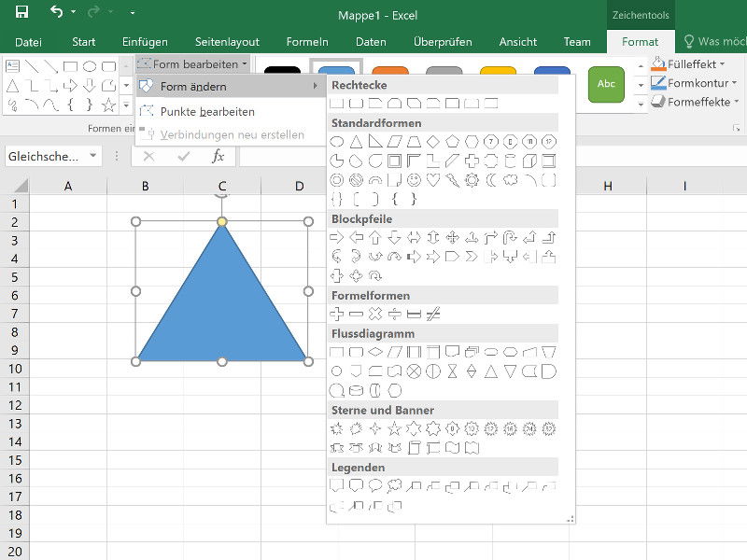Select the division sign in Formelformen

(394, 314)
